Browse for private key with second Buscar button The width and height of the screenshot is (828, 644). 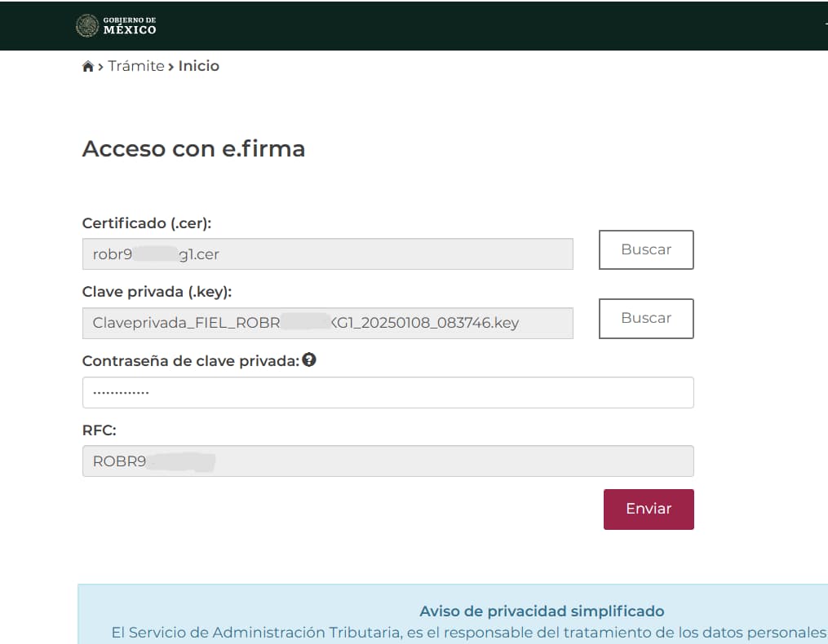[x=646, y=318]
